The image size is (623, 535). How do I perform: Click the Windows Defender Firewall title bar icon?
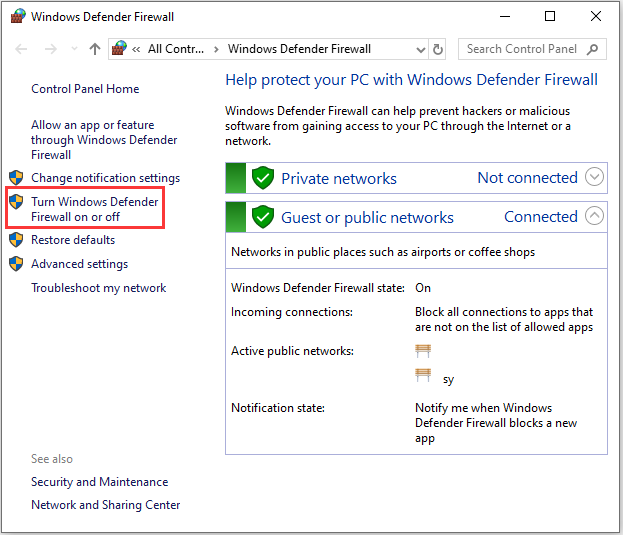point(18,16)
